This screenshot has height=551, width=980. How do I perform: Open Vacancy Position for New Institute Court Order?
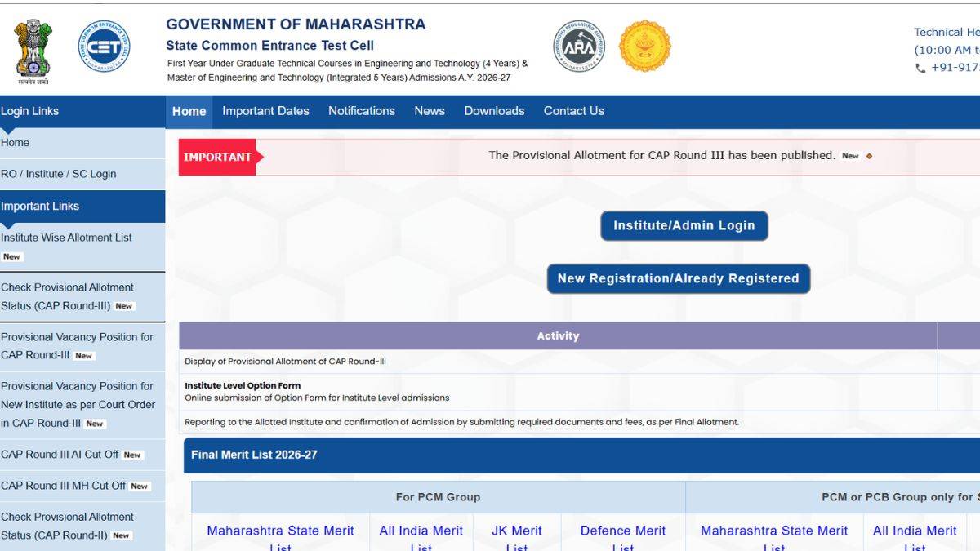pyautogui.click(x=78, y=405)
